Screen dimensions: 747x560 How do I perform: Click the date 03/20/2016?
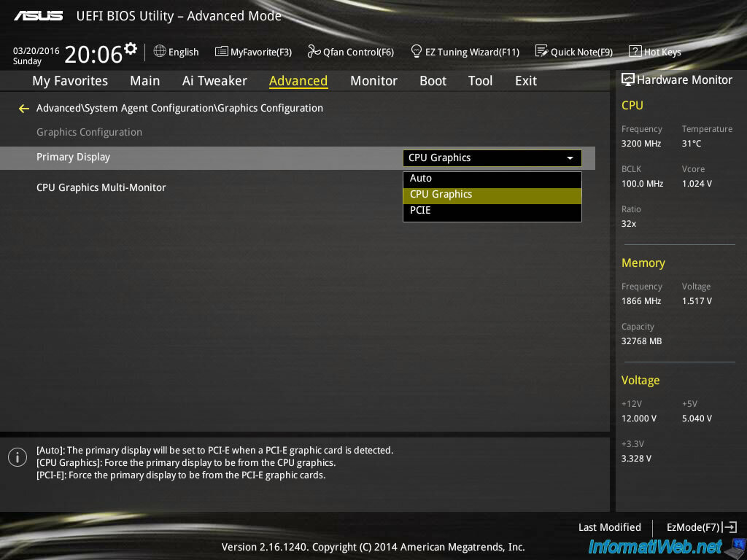(x=36, y=51)
